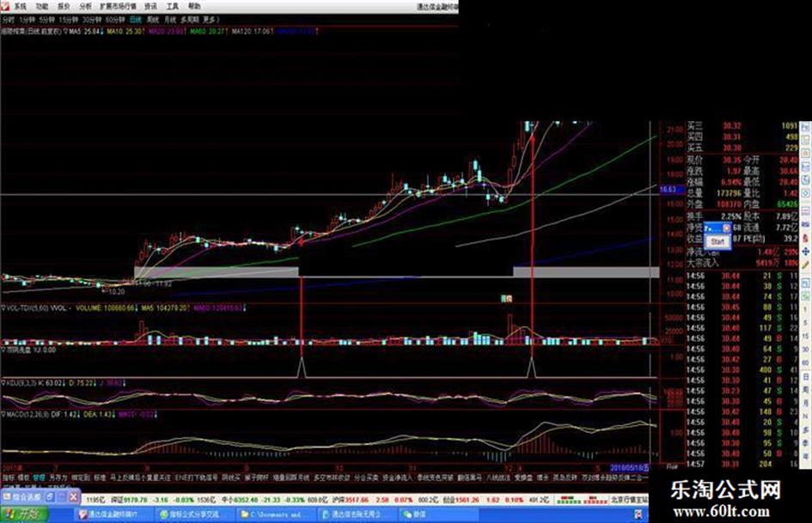The image size is (812, 523).
Task: Expand the KDJ indicator dropdown triangle
Action: point(3,383)
